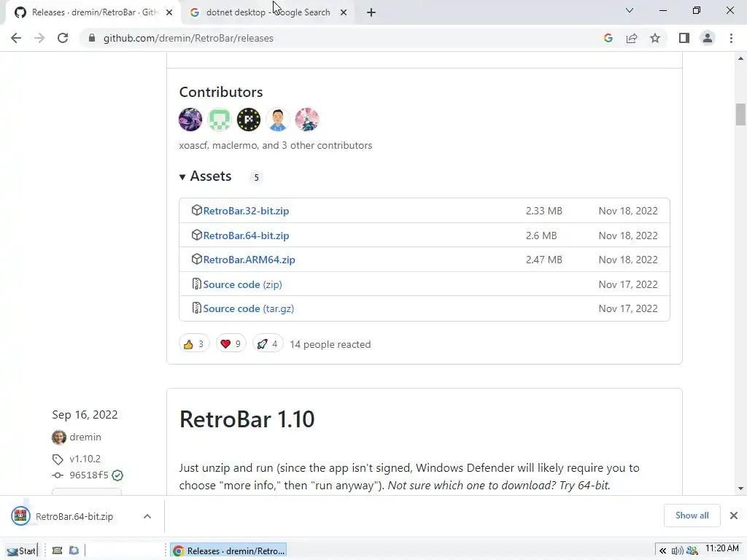747x560 pixels.
Task: Click the pink anime contributor avatar
Action: pos(307,119)
